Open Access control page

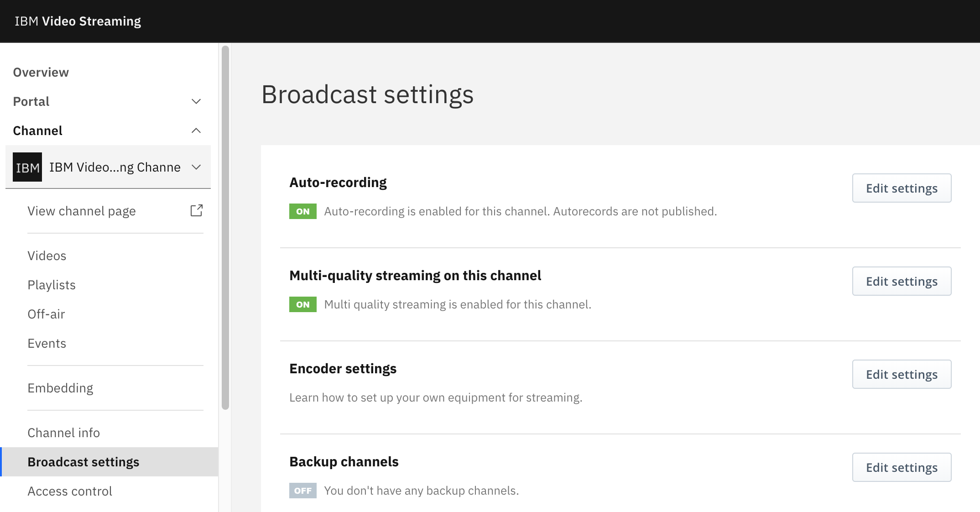[70, 491]
